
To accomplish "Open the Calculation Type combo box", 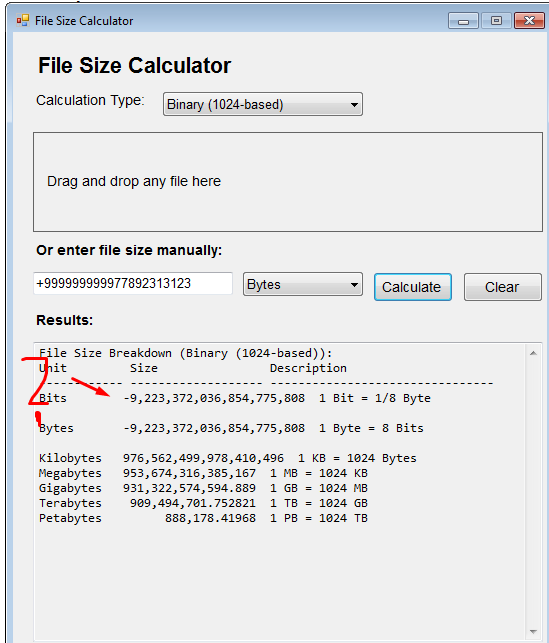I will [x=262, y=104].
